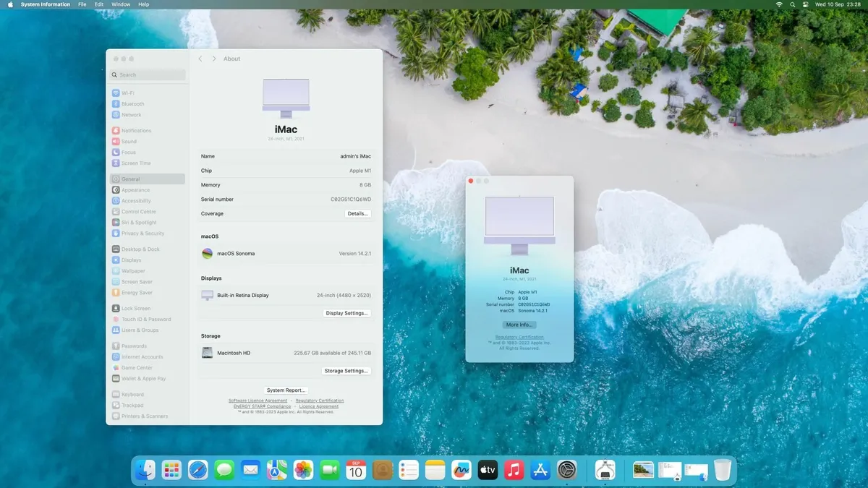
Task: Open the Software Licence Agreement link
Action: point(258,401)
